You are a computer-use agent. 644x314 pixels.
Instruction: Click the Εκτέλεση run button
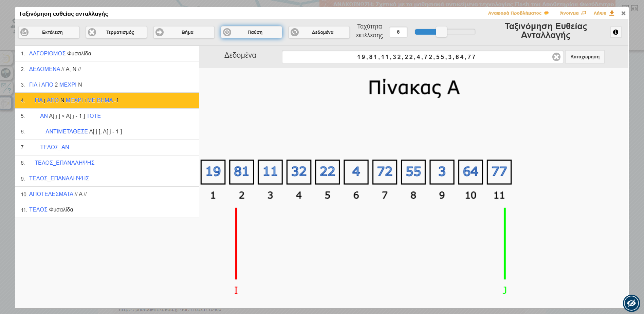point(49,32)
